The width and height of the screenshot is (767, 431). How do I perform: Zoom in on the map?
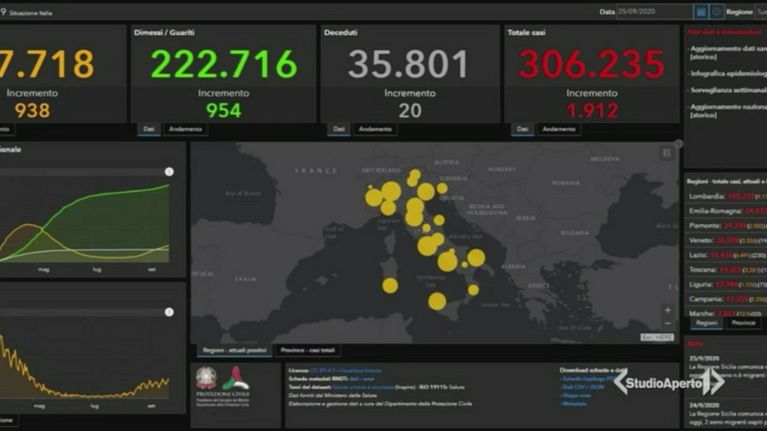click(667, 309)
